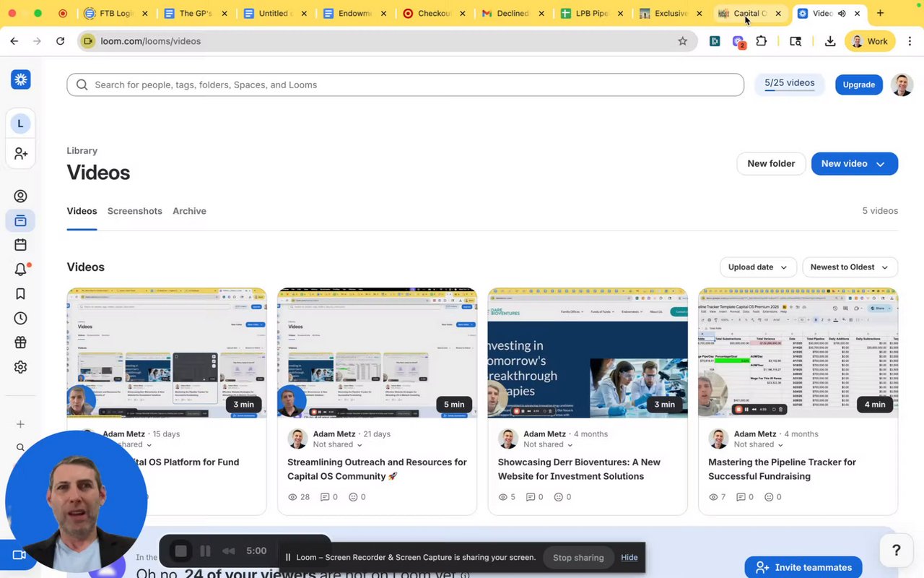Click the New folder button
This screenshot has width=924, height=578.
pyautogui.click(x=771, y=164)
